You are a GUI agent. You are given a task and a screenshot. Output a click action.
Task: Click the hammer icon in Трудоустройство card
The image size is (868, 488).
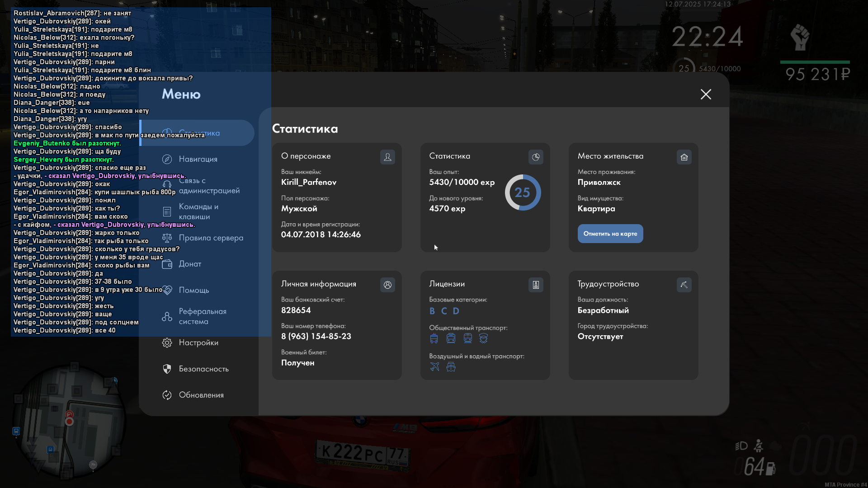[684, 285]
